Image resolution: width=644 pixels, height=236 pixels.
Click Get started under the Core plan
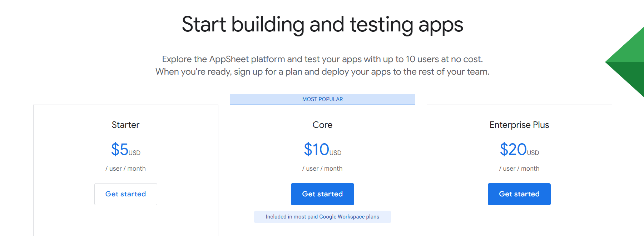(x=322, y=194)
